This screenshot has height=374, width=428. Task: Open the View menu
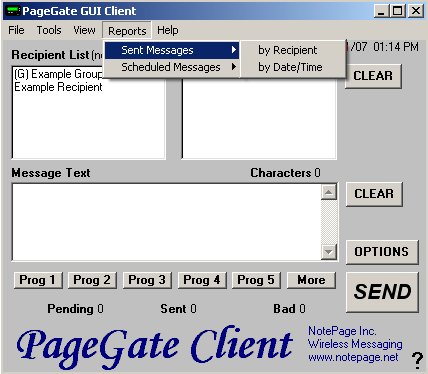(x=84, y=30)
